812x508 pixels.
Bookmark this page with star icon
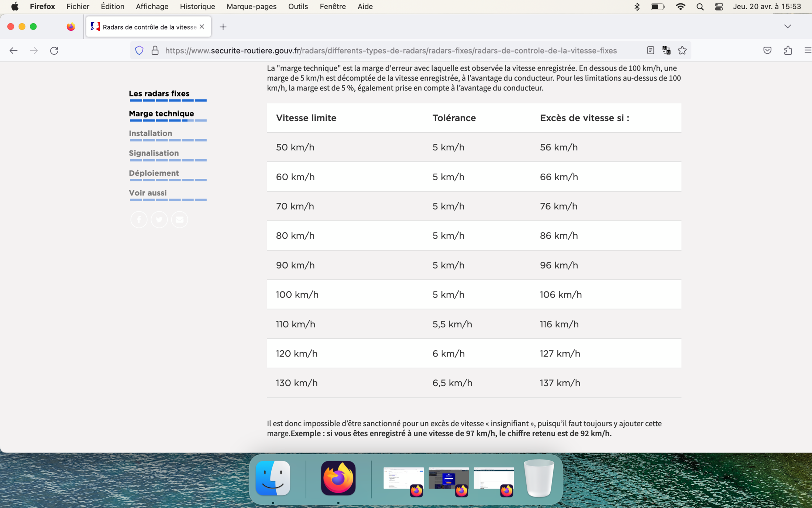coord(682,51)
